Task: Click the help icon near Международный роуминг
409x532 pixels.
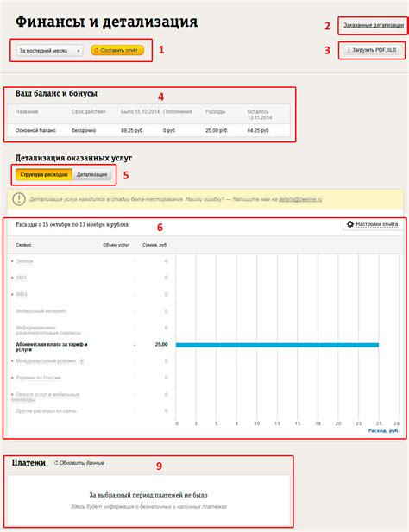Action: [81, 361]
